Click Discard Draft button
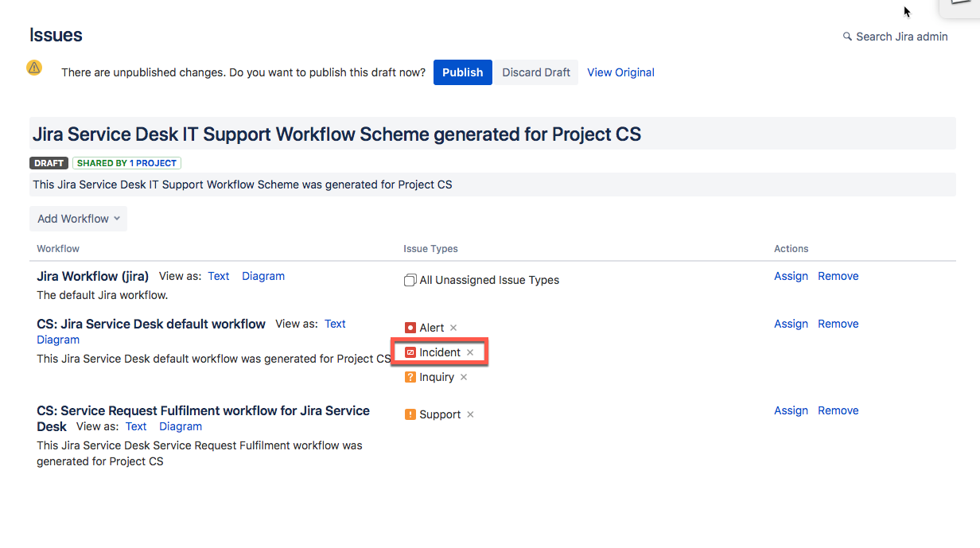980x548 pixels. point(536,72)
